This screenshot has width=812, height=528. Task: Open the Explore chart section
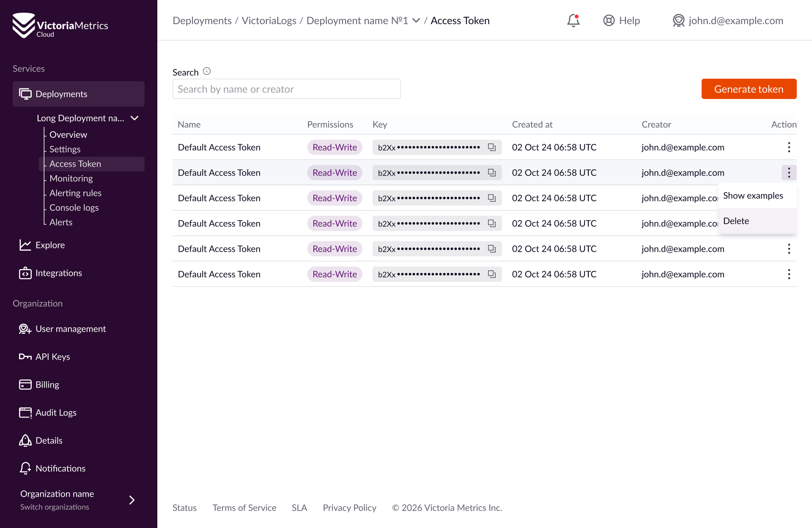pos(50,245)
